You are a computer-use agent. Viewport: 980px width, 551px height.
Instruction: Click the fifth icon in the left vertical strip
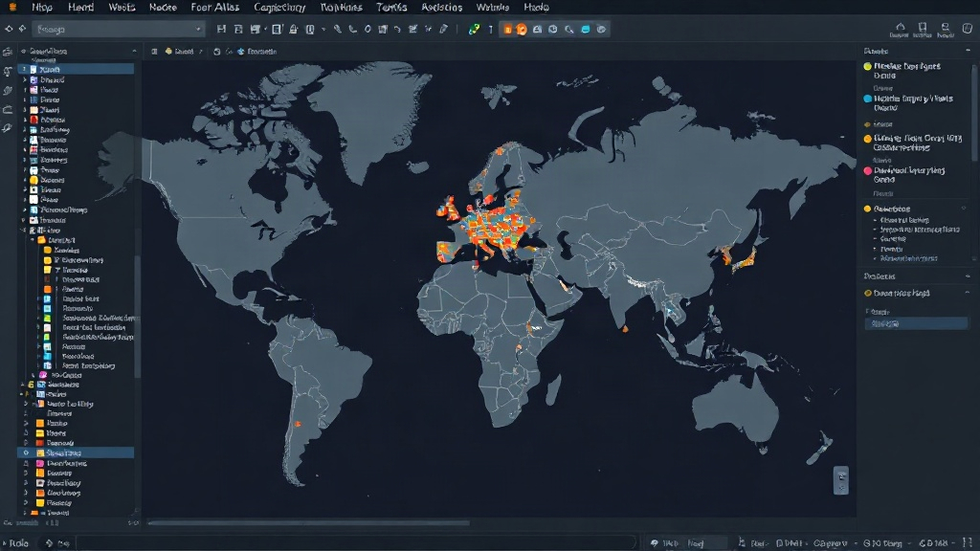click(8, 128)
